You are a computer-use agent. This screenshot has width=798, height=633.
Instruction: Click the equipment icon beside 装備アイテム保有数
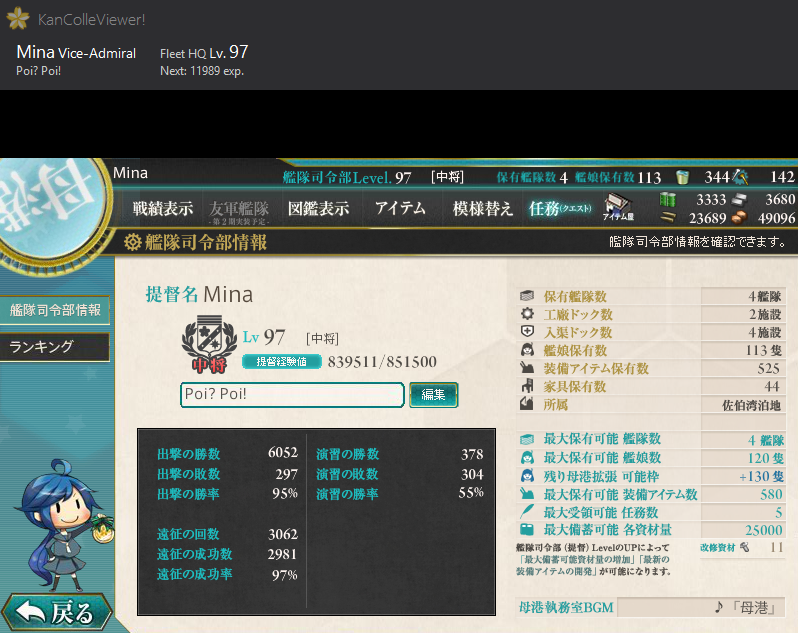pos(527,367)
